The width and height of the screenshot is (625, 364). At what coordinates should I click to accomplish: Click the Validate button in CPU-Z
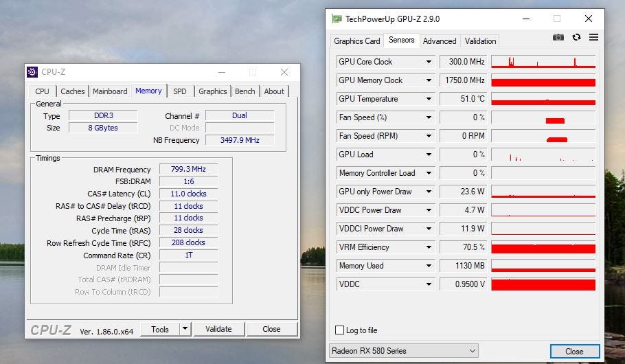pyautogui.click(x=218, y=329)
